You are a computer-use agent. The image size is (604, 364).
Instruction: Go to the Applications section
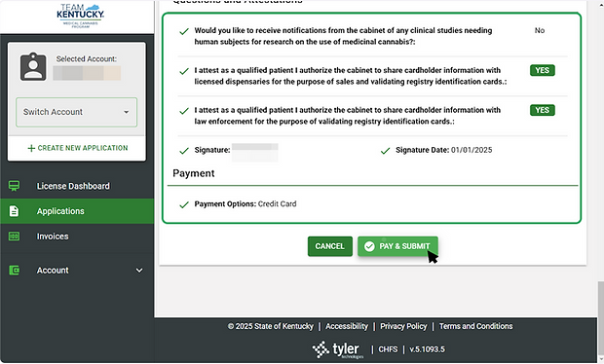77,211
